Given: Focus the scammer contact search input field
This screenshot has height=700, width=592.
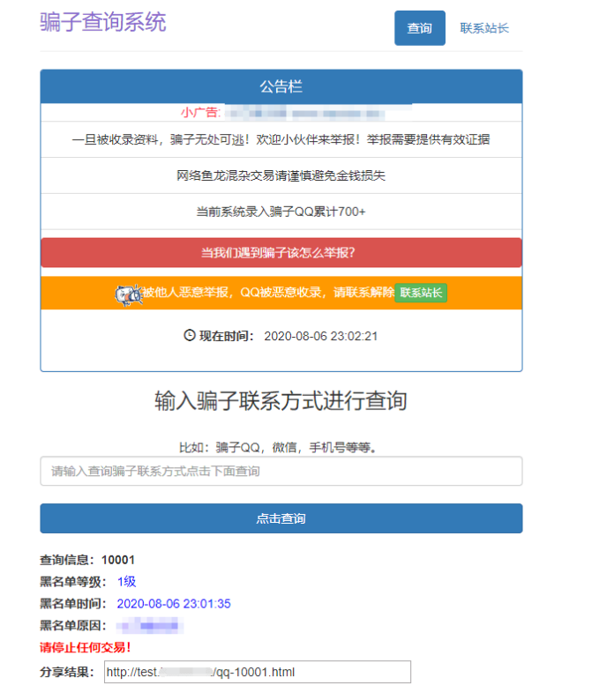Looking at the screenshot, I should pyautogui.click(x=281, y=471).
